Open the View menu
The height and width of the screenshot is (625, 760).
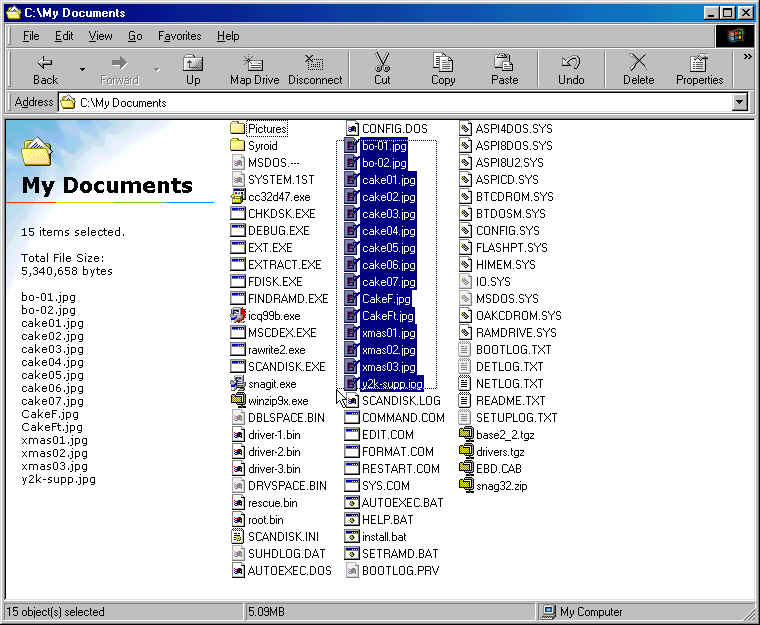100,36
